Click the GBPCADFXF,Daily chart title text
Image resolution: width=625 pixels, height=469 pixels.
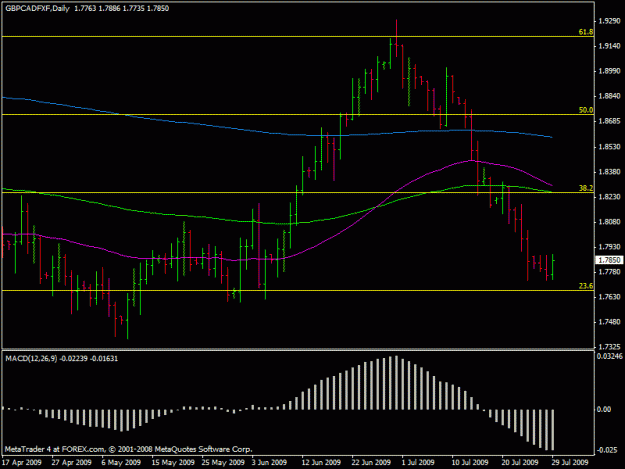click(37, 8)
